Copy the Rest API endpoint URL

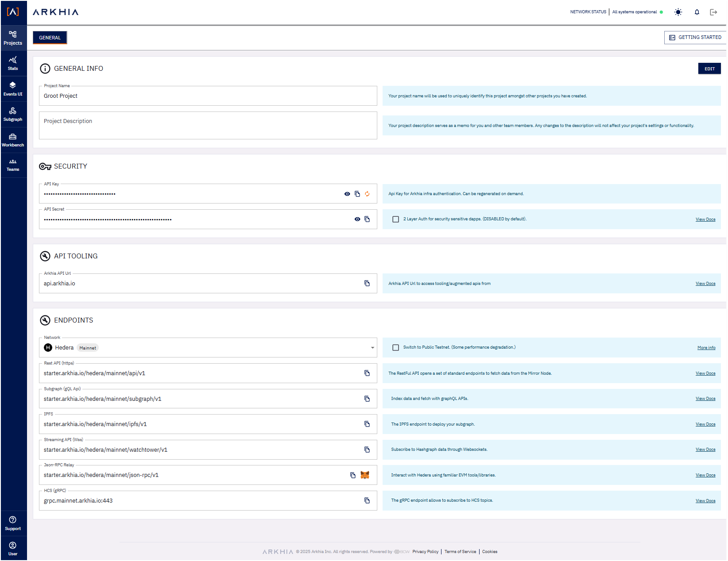tap(367, 373)
